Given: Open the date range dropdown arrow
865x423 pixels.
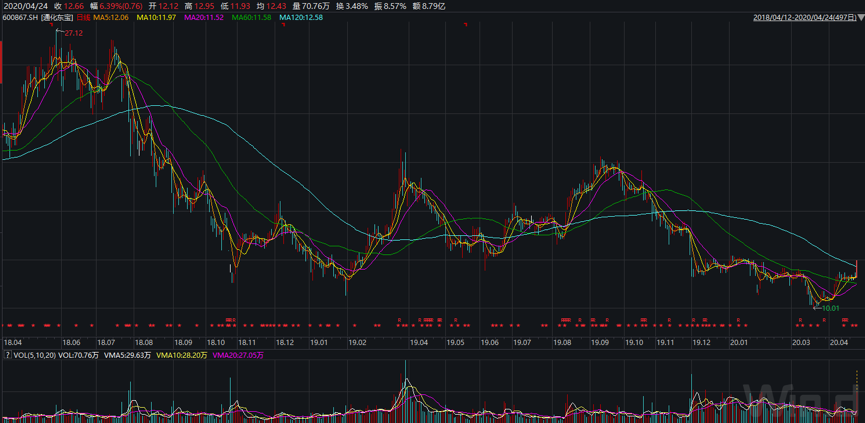Looking at the screenshot, I should [859, 18].
